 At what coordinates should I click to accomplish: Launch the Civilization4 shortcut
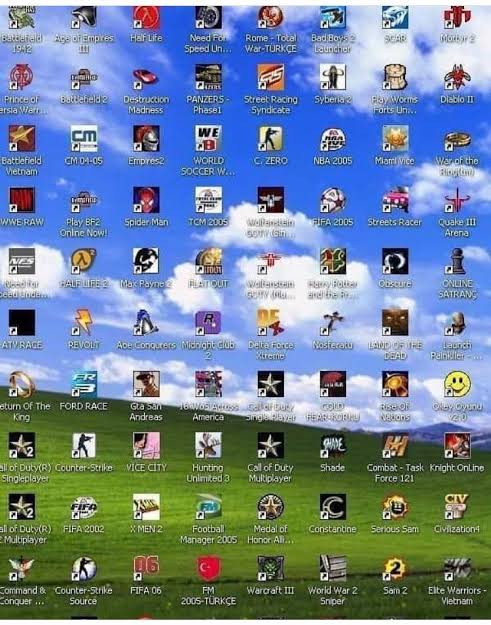tap(457, 507)
